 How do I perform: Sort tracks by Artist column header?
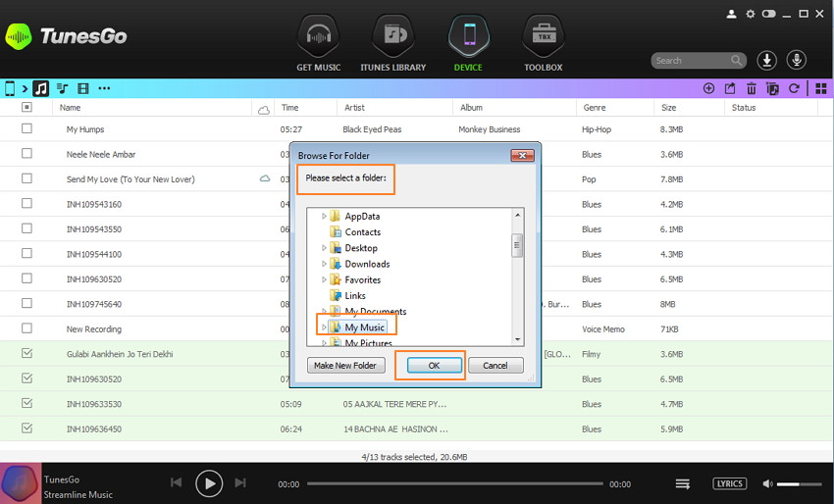tap(354, 108)
